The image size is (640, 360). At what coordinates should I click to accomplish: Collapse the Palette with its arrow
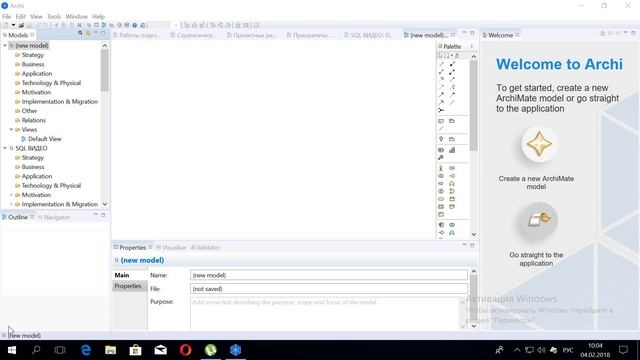[472, 46]
